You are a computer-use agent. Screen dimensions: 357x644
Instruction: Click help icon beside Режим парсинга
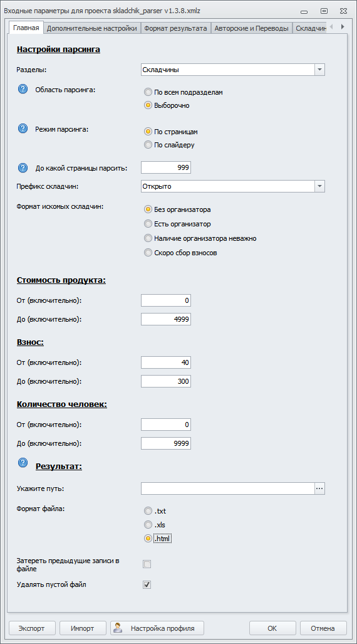[x=23, y=129]
